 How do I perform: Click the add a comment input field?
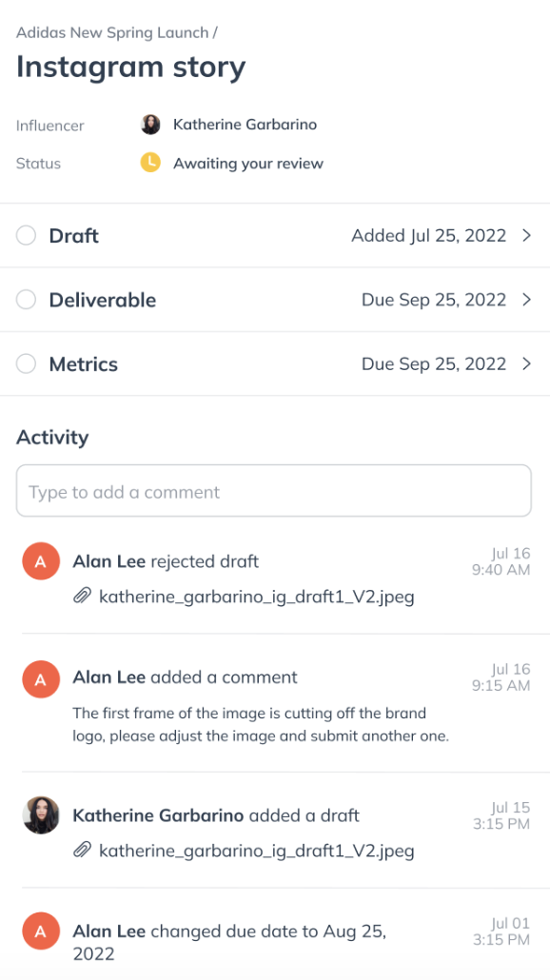click(274, 491)
